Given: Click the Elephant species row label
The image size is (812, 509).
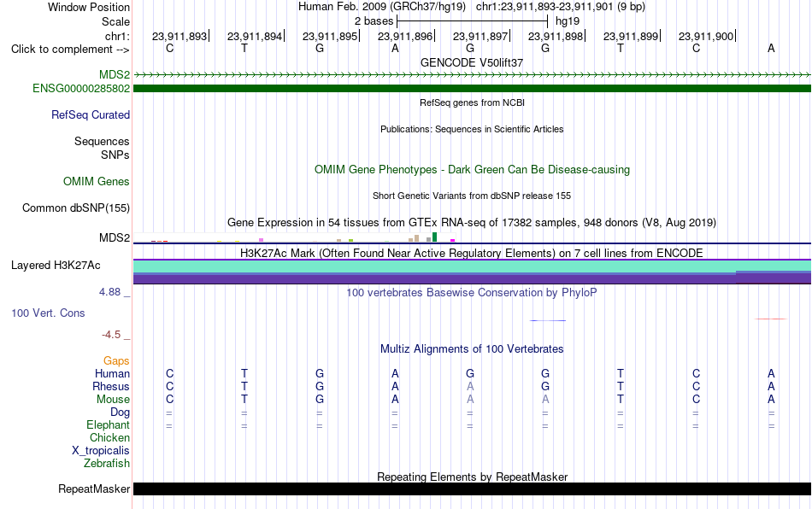Looking at the screenshot, I should (x=109, y=424).
